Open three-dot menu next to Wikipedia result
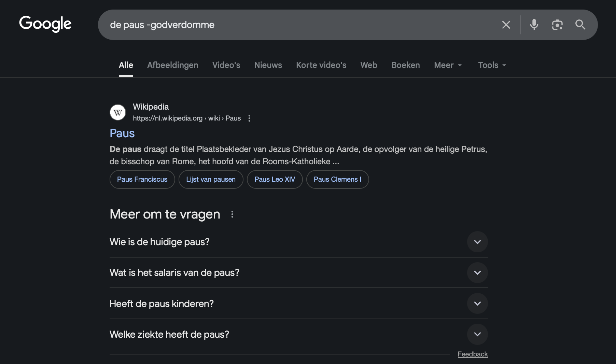Image resolution: width=616 pixels, height=364 pixels. pos(249,118)
